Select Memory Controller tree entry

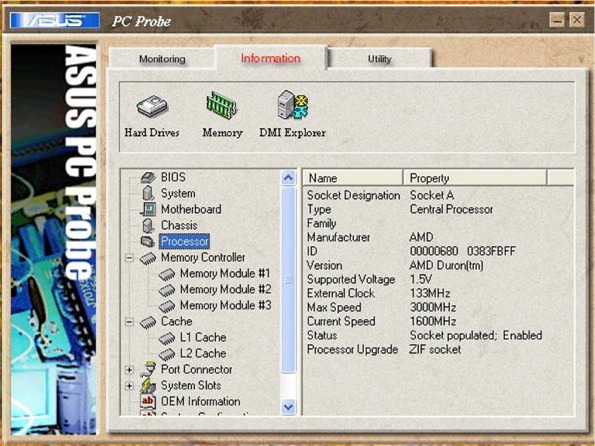[203, 257]
